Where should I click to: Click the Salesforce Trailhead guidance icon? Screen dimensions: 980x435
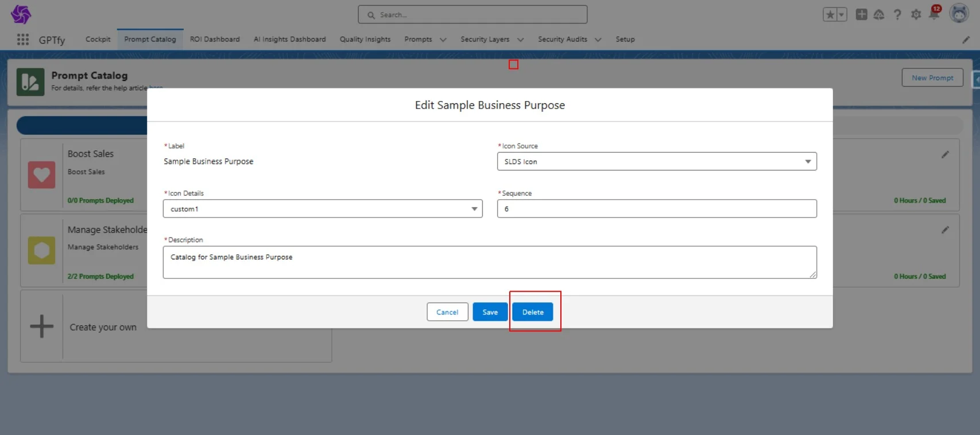point(879,15)
